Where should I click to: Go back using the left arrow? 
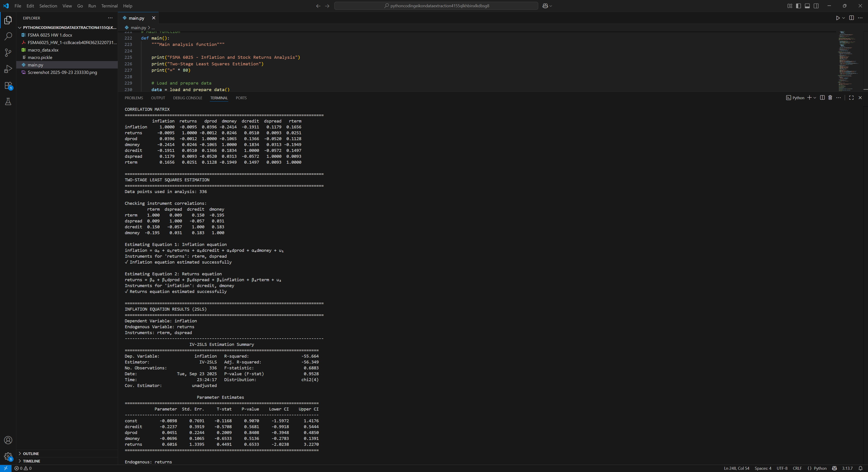click(318, 6)
